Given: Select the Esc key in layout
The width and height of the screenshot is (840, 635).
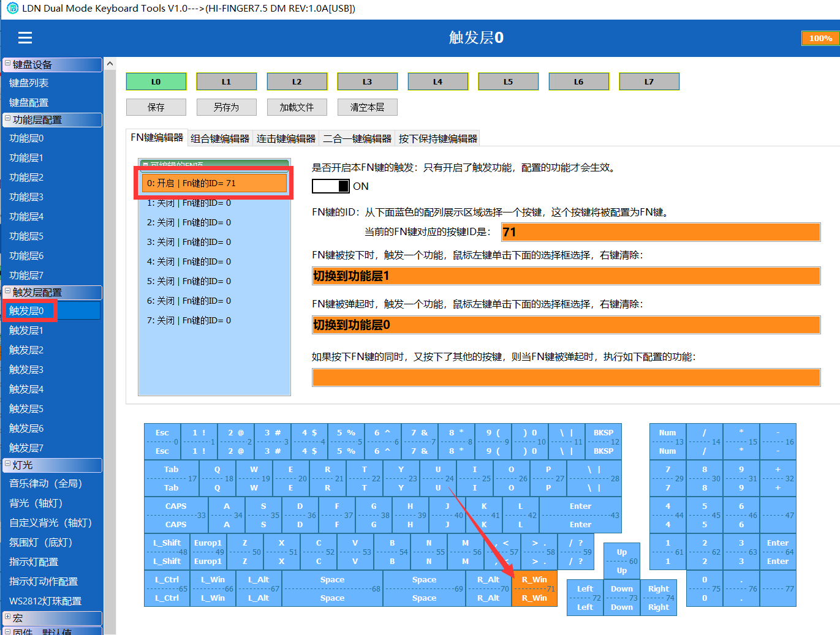Looking at the screenshot, I should [x=162, y=441].
